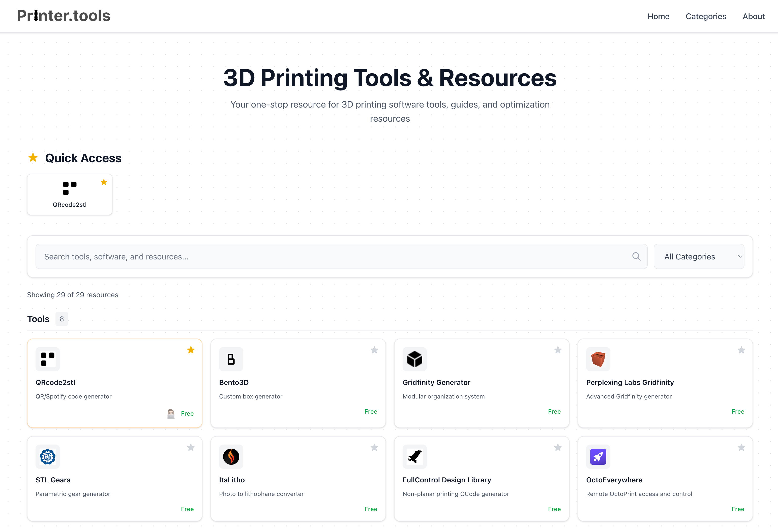This screenshot has height=532, width=778.
Task: Favorite the Gridfinity Generator card star
Action: point(558,350)
